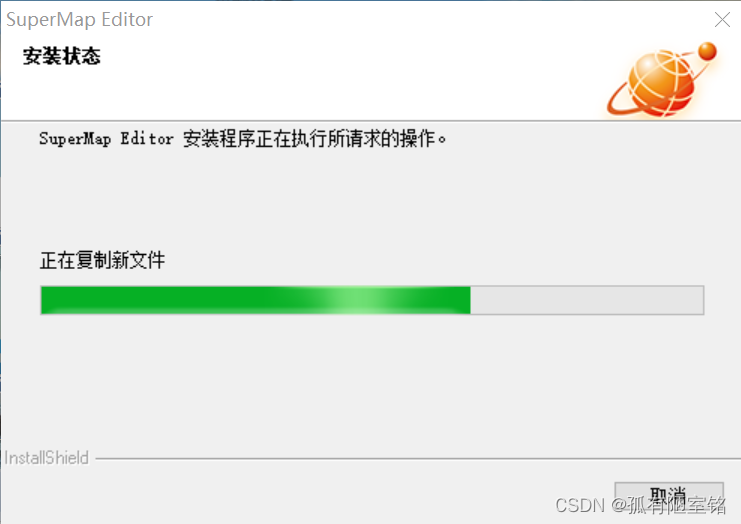
Task: Click the green filled portion of progress bar
Action: [256, 300]
